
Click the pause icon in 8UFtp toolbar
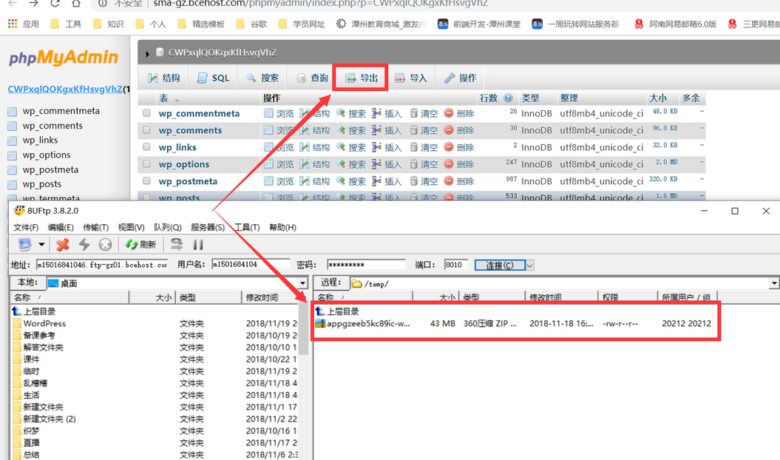coord(198,244)
